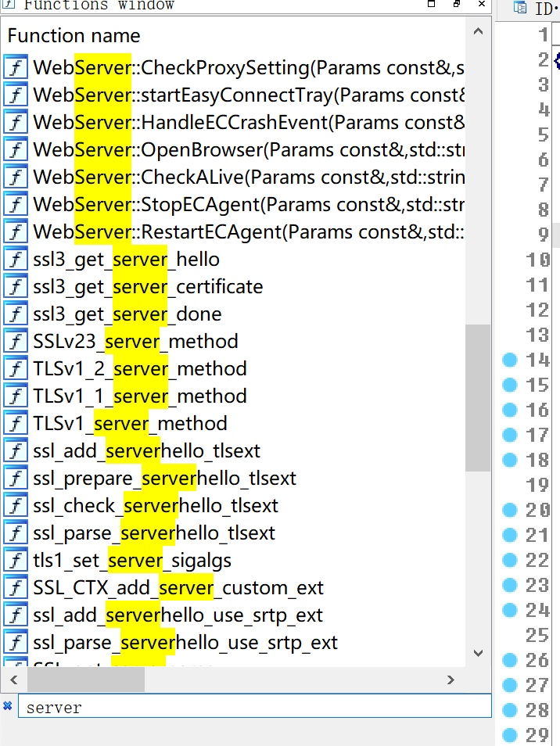Click function icon beside TLSv1_server_method
The image size is (560, 746).
[x=16, y=423]
